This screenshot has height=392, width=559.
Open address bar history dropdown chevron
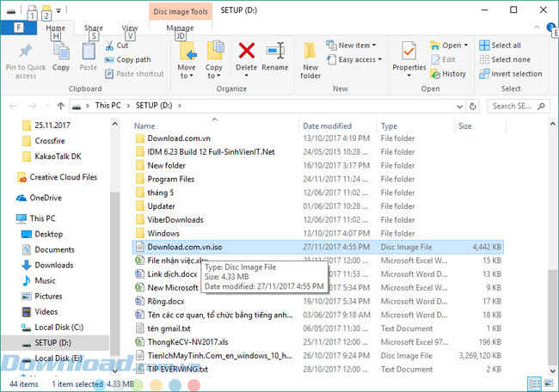(x=460, y=107)
